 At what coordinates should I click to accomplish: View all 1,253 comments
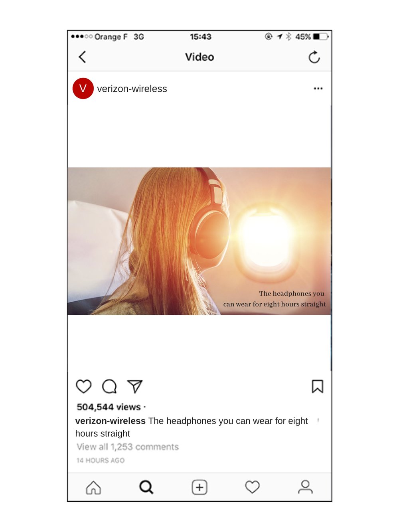128,447
